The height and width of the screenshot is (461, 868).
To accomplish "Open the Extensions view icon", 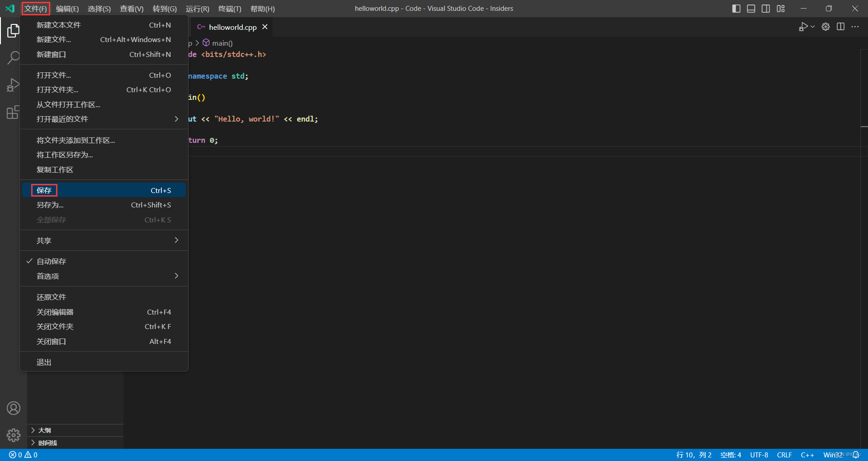I will pos(14,113).
